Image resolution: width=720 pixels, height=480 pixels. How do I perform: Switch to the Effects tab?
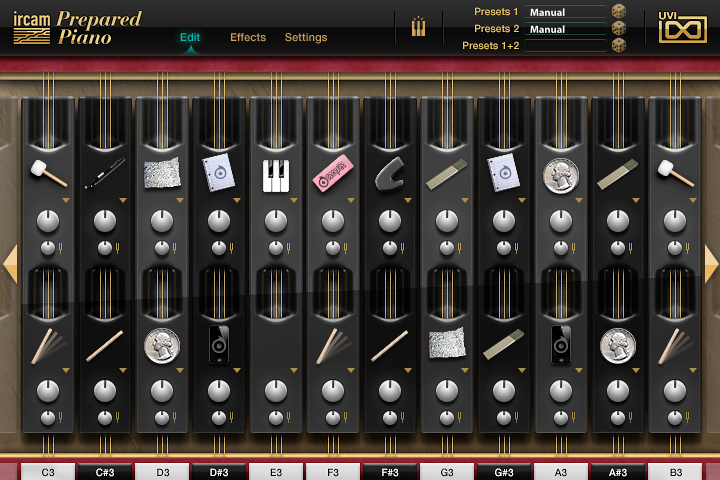(x=248, y=37)
